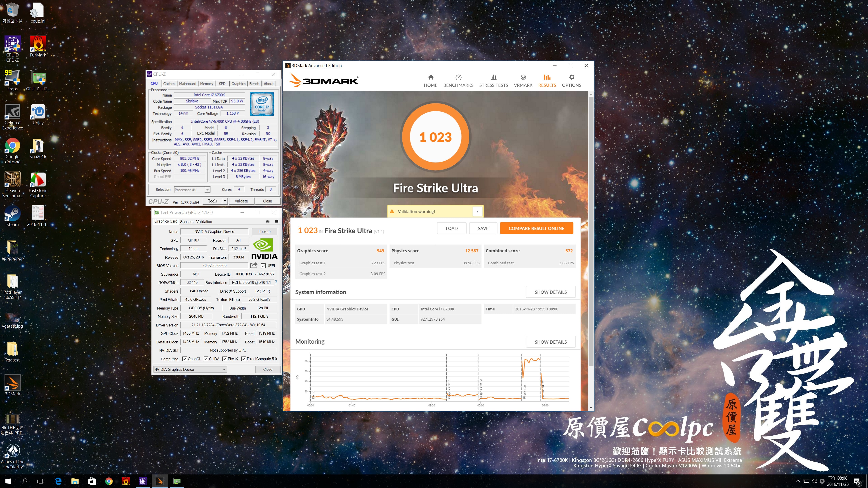Open the Windows Start menu
Viewport: 868px width, 488px height.
tap(8, 481)
